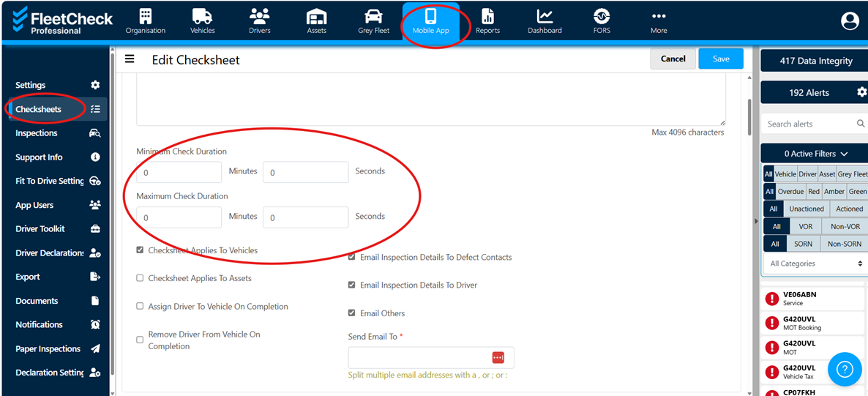Expand the 0 Active Filters dropdown

pos(815,154)
